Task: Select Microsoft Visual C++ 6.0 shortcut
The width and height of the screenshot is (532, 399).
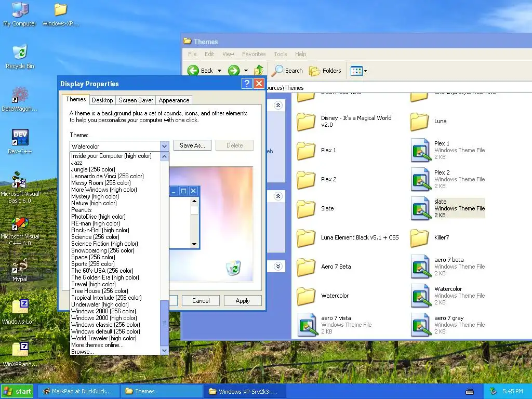Action: click(x=20, y=231)
